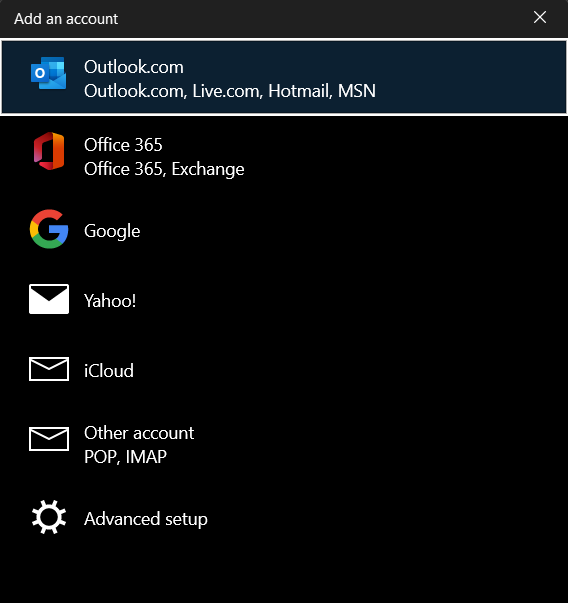Select Outlook.com account title
The width and height of the screenshot is (568, 603).
click(134, 67)
